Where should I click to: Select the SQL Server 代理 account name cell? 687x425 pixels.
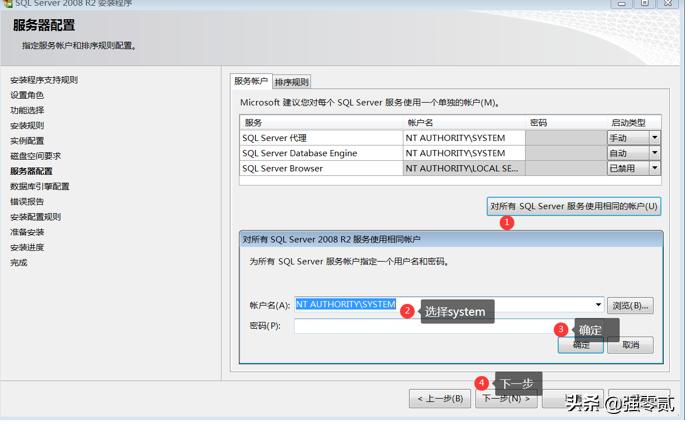coord(464,138)
